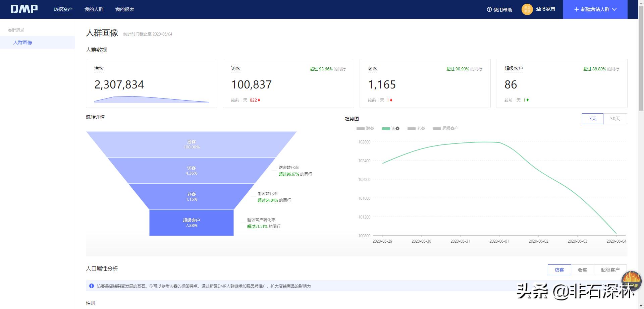
Task: Expand the 新建营销人群 dropdown chevron
Action: (x=614, y=9)
